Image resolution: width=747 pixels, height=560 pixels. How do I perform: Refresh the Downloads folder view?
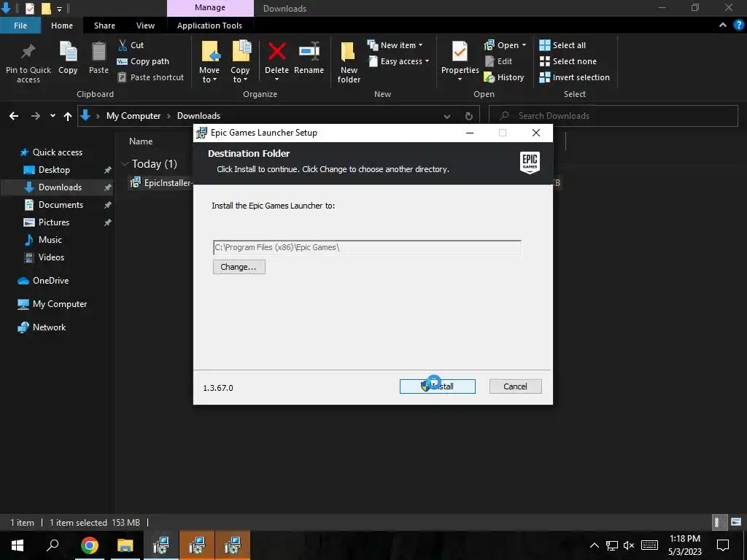point(469,116)
